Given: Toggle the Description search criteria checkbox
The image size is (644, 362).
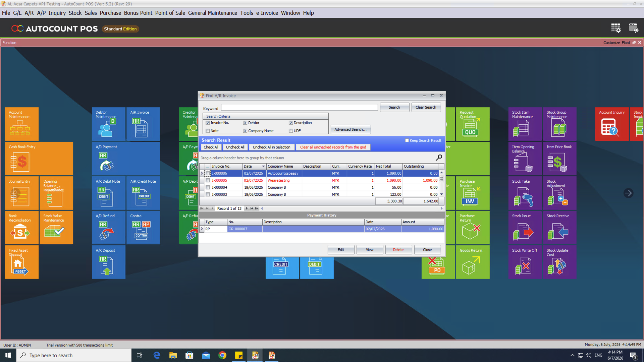Looking at the screenshot, I should click(x=291, y=123).
